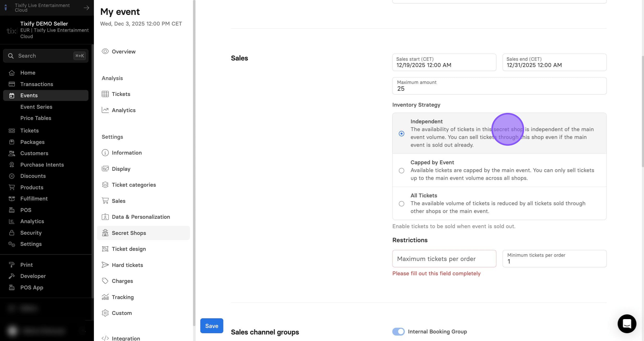The width and height of the screenshot is (644, 341).
Task: Open Hard tickets paper-plane icon
Action: click(105, 265)
